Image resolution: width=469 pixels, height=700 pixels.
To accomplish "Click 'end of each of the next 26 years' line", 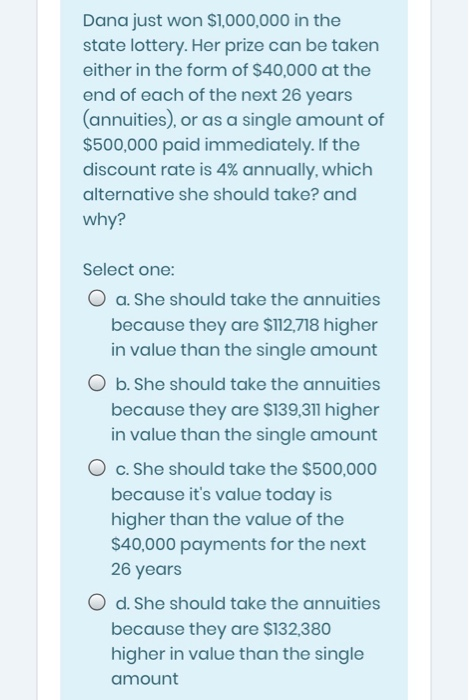I will 217,95.
